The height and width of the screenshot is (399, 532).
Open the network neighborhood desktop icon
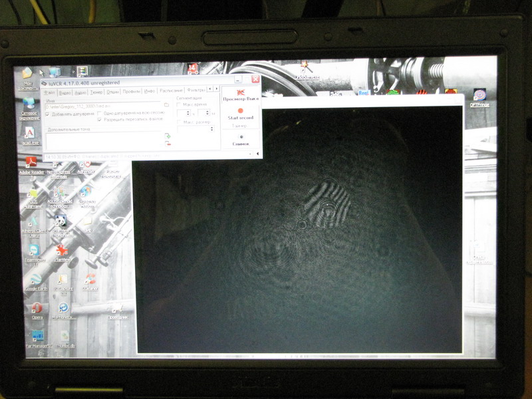29,108
